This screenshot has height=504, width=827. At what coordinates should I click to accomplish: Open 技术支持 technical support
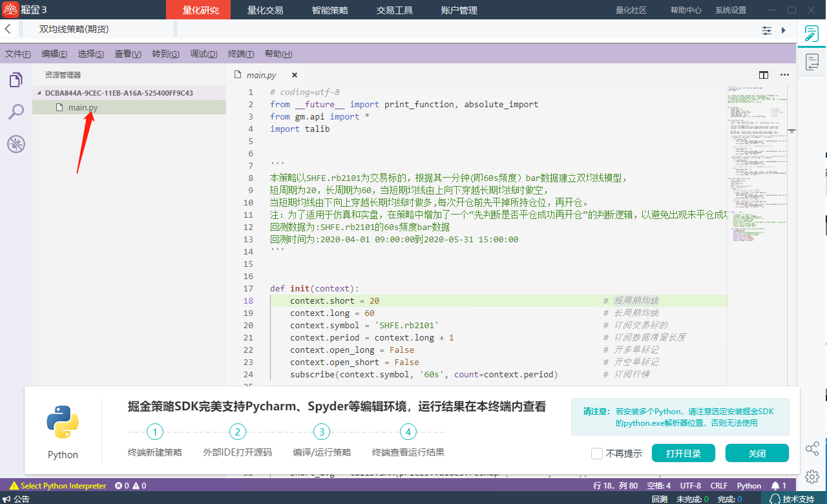(792, 499)
